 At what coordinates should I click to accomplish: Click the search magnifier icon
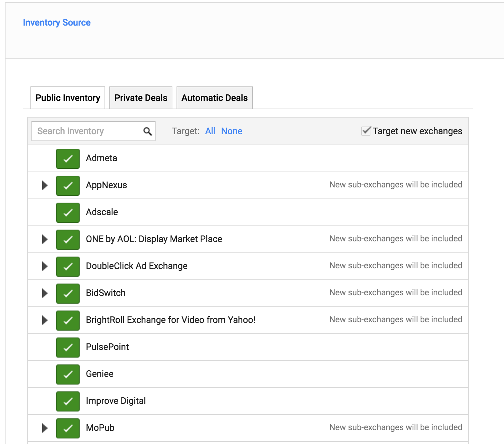[147, 131]
